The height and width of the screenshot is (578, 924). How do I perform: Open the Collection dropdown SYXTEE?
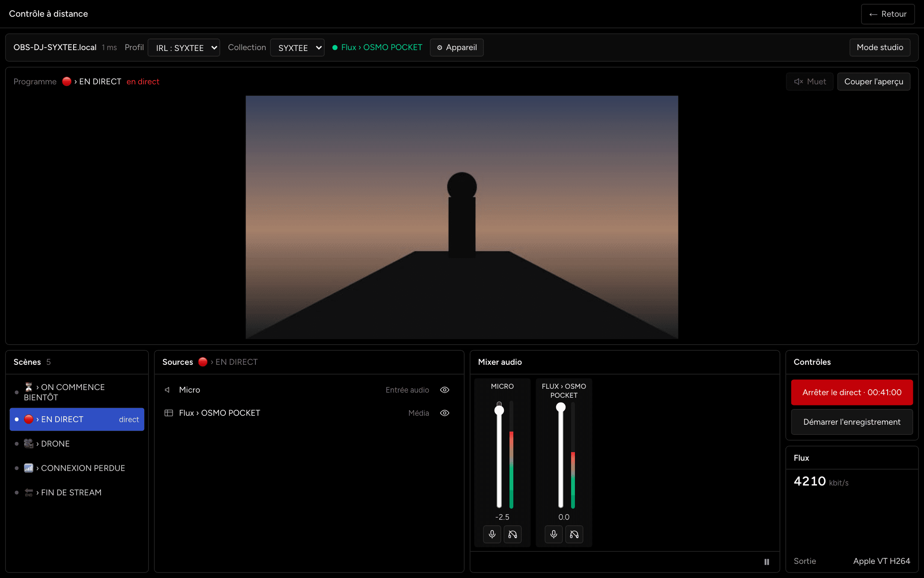(x=297, y=48)
